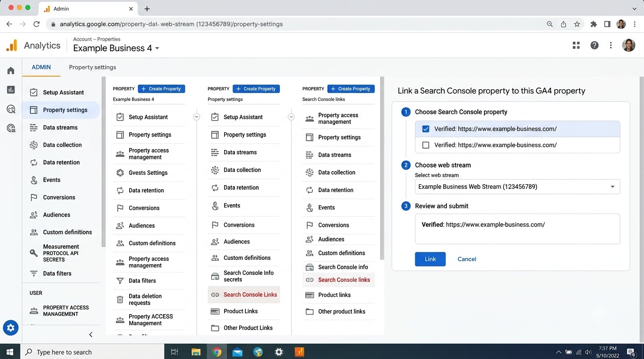Click the blue Link button
644x359 pixels.
[x=430, y=259]
